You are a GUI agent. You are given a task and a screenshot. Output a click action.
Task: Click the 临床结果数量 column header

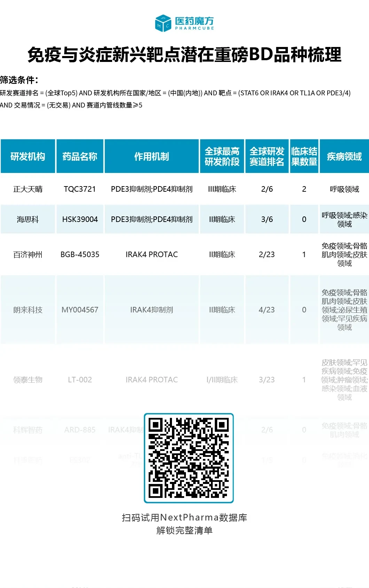click(x=304, y=156)
